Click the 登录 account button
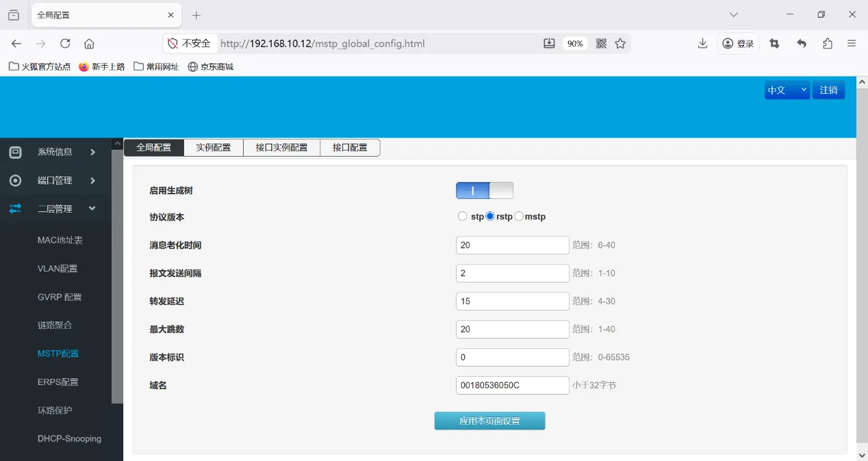This screenshot has width=868, height=461. (738, 44)
